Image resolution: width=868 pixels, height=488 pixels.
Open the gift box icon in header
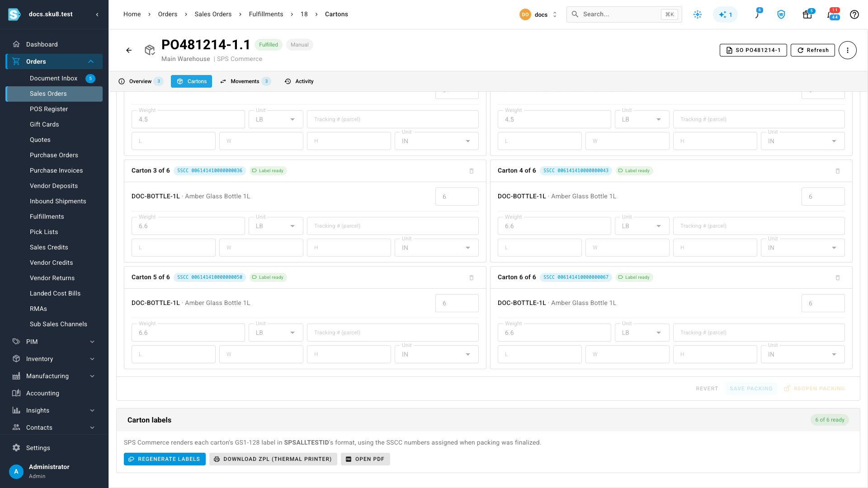[807, 14]
